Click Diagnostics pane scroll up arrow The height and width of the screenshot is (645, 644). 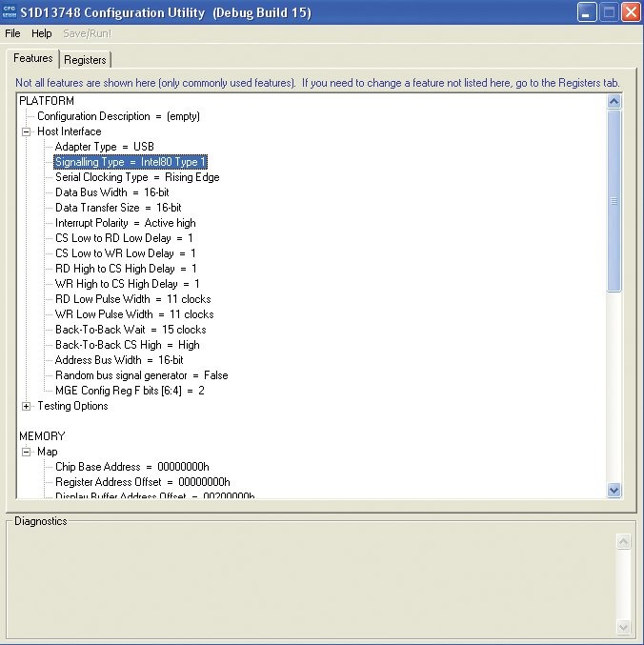(x=623, y=541)
